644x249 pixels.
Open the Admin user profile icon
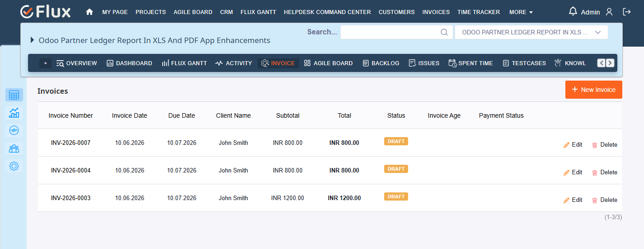click(609, 12)
